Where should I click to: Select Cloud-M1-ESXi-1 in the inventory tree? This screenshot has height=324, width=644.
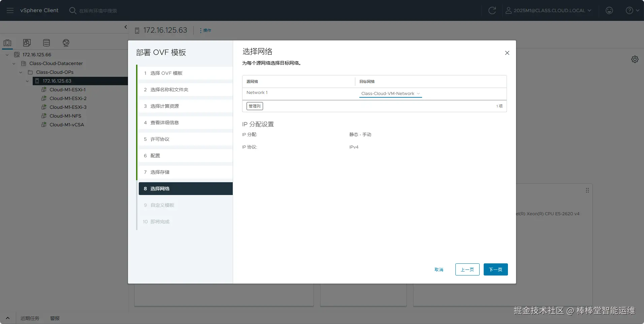coord(68,90)
